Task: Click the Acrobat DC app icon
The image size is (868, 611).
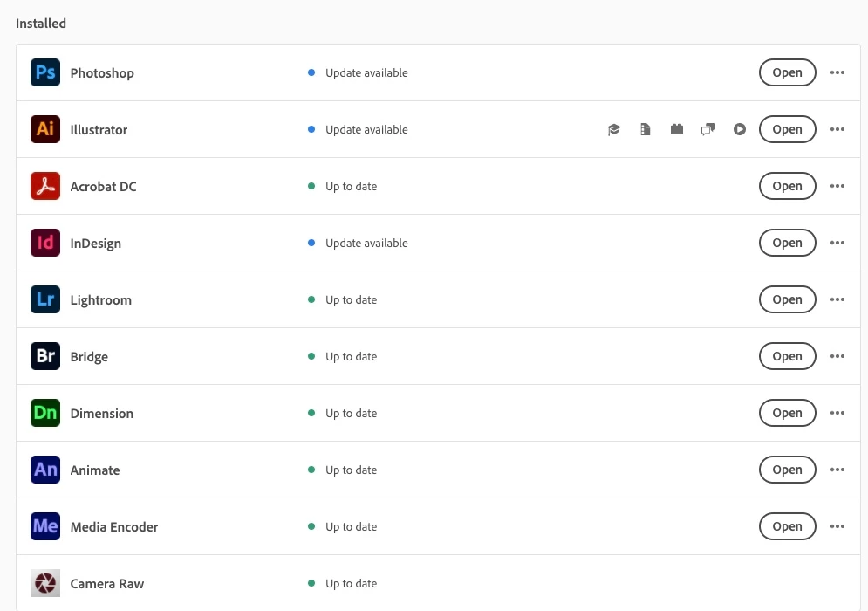Action: coord(45,186)
